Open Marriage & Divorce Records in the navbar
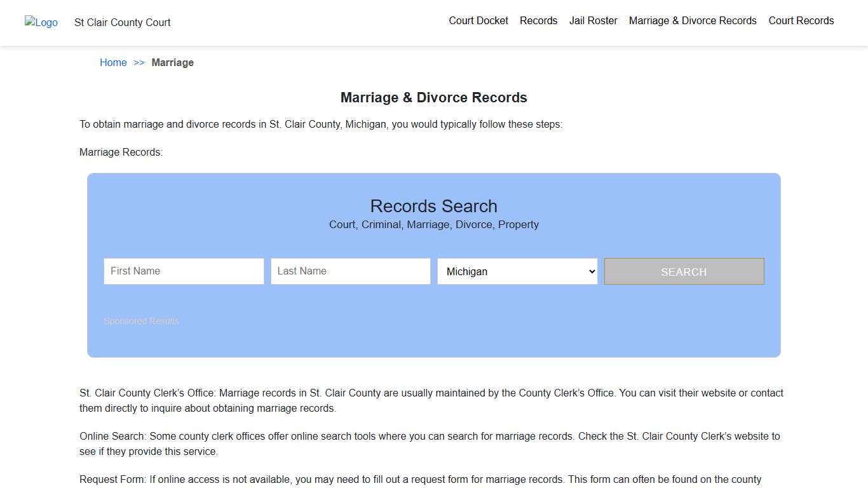The width and height of the screenshot is (868, 488). pos(693,20)
